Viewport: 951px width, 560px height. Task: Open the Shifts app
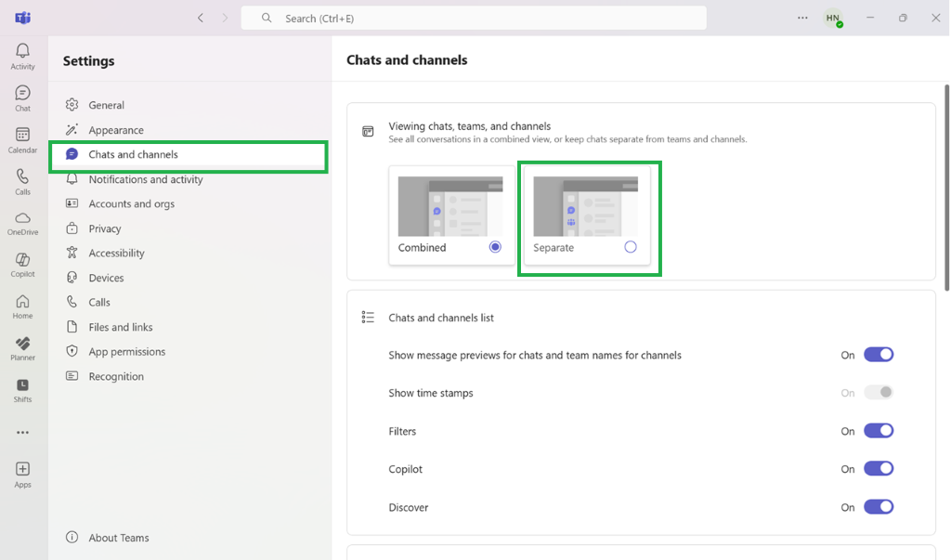pos(22,391)
